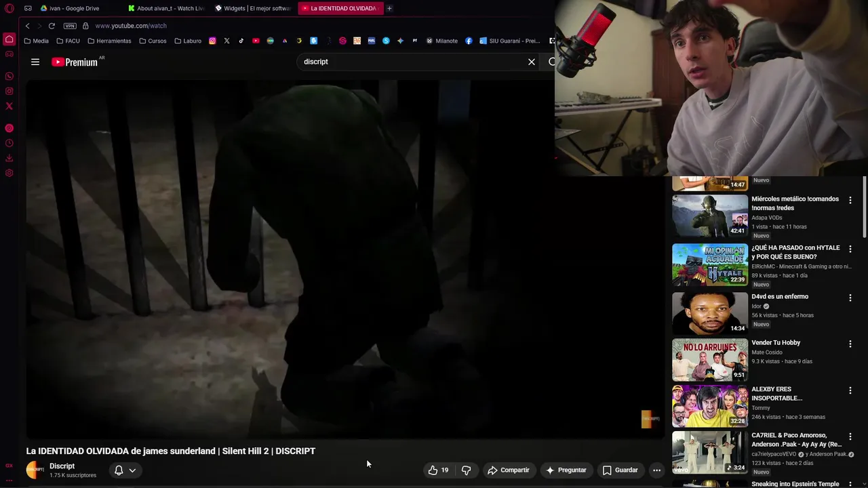868x488 pixels.
Task: Open the Laburo bookmarks folder
Action: pyautogui.click(x=188, y=41)
